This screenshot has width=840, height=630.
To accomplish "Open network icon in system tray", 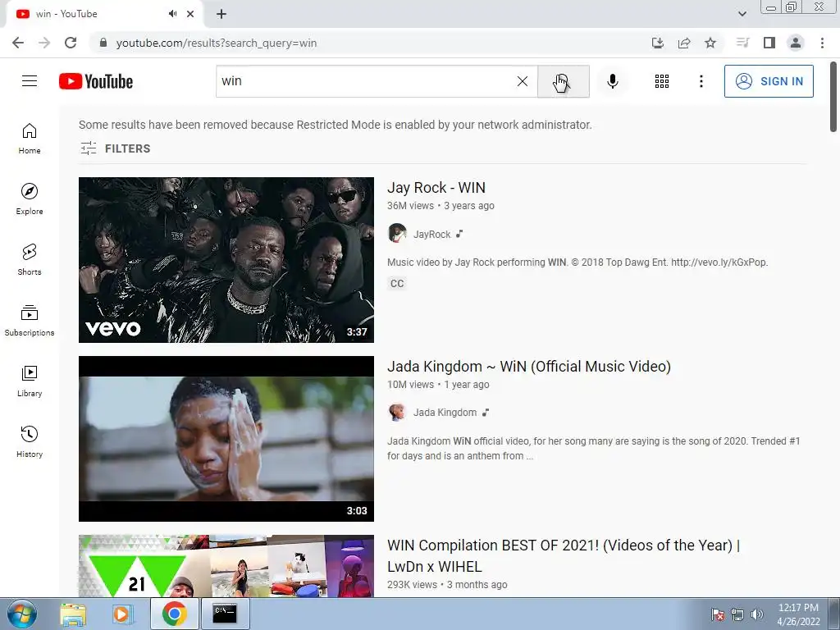I will pyautogui.click(x=737, y=614).
